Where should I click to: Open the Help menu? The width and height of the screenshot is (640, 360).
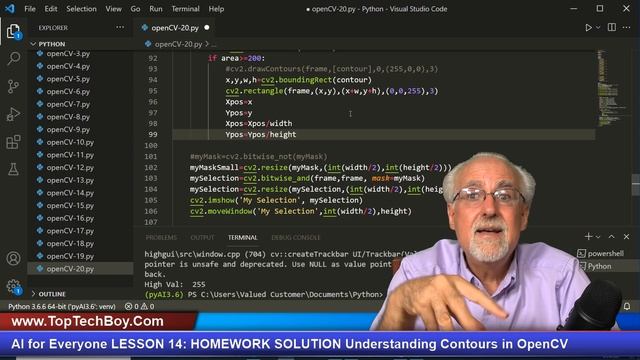[x=216, y=9]
